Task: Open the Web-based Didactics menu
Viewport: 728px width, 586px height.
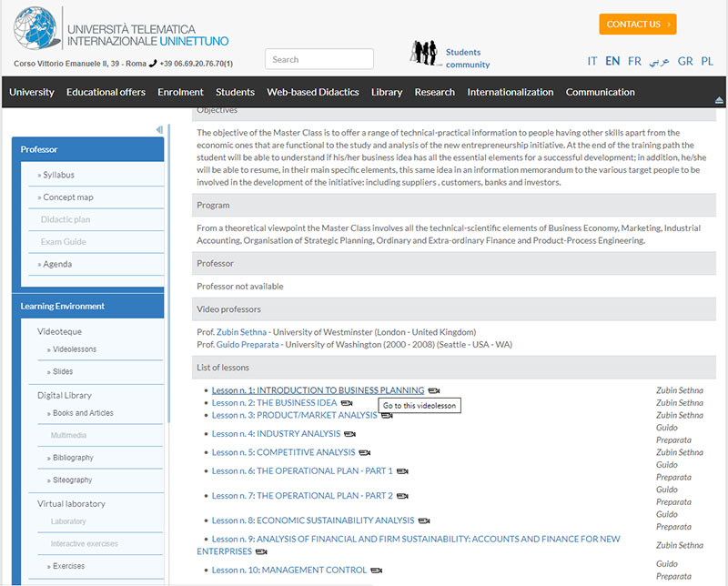Action: pyautogui.click(x=312, y=92)
